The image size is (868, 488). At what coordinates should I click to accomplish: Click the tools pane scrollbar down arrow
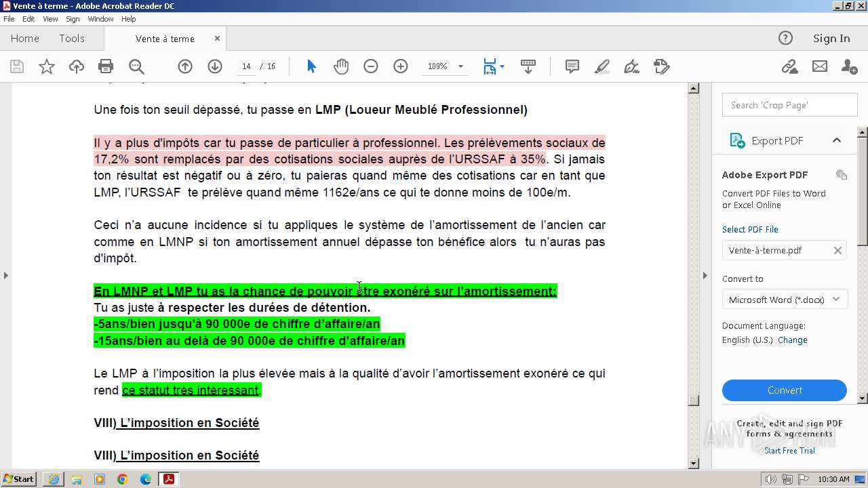click(863, 399)
